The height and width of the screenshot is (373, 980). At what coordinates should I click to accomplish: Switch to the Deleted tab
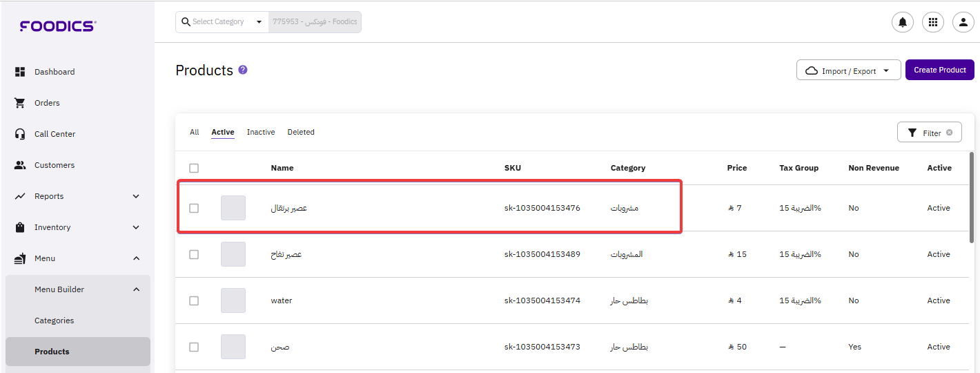[x=301, y=132]
